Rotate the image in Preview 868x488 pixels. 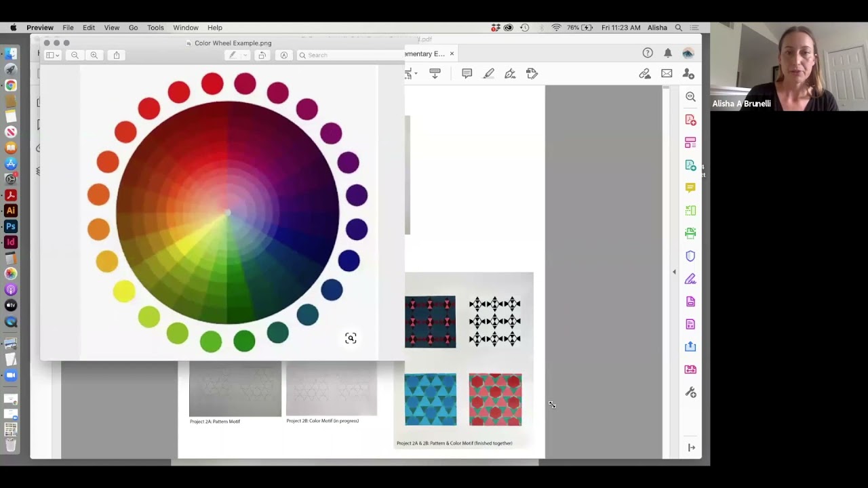(262, 55)
